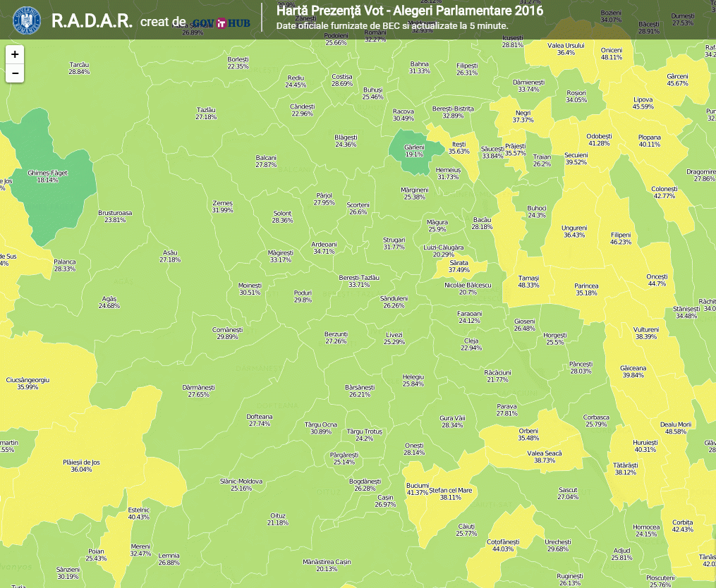This screenshot has height=588, width=716.
Task: Select the Filipeni 46.23% yellow region
Action: coord(621,238)
